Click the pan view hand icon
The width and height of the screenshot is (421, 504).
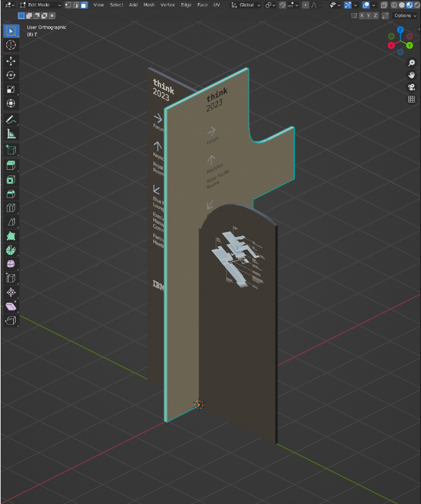point(412,75)
